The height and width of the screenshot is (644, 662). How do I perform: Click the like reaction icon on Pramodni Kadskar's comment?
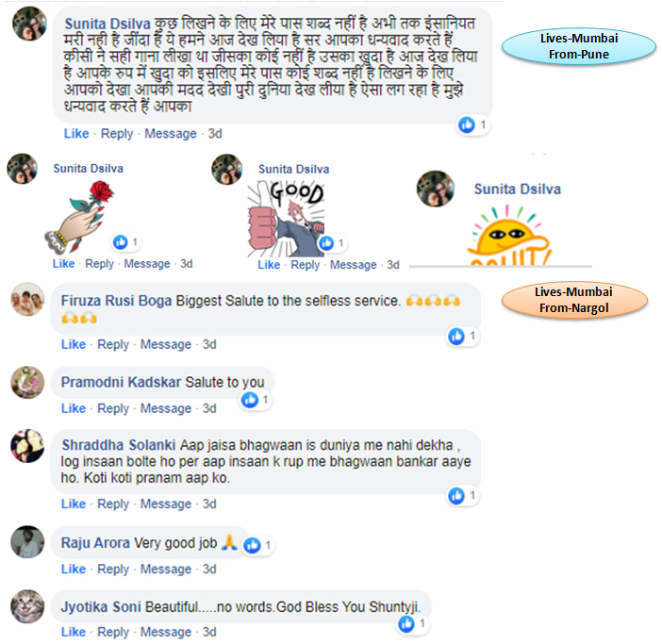click(250, 400)
